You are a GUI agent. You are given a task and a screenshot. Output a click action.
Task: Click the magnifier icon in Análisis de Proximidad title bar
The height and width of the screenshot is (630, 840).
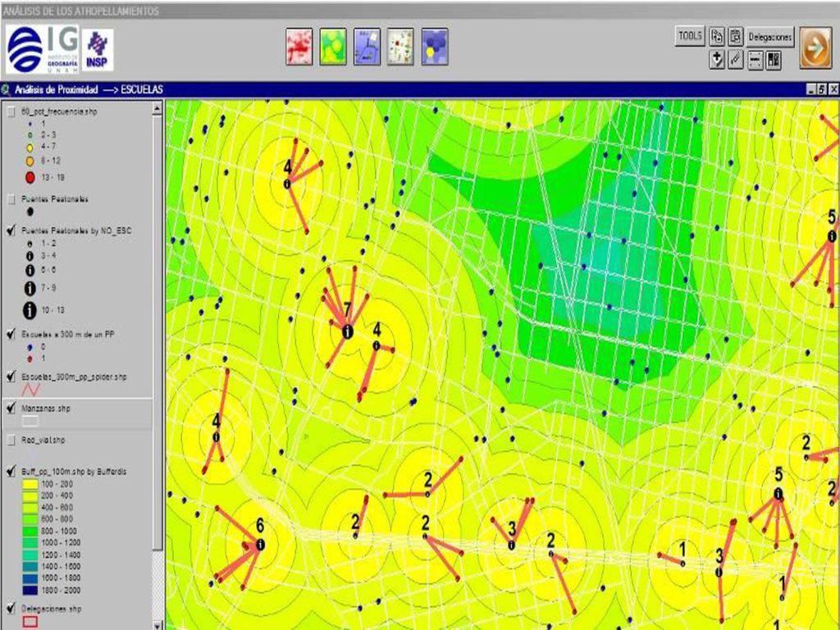pos(6,89)
